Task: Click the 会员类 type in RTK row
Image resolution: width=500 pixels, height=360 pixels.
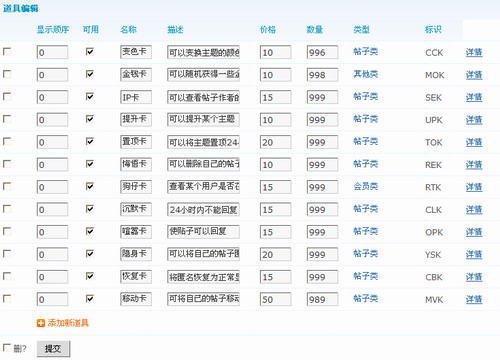Action: pos(366,186)
